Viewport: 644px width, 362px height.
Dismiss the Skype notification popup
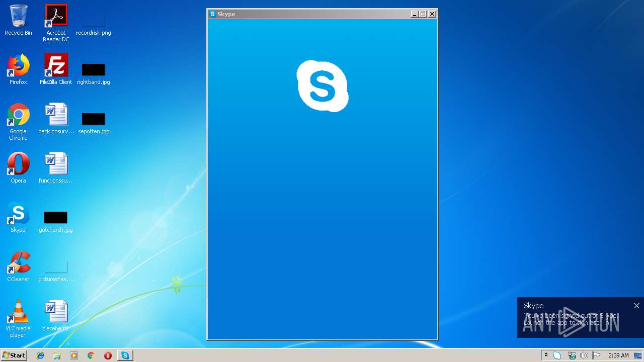[636, 306]
